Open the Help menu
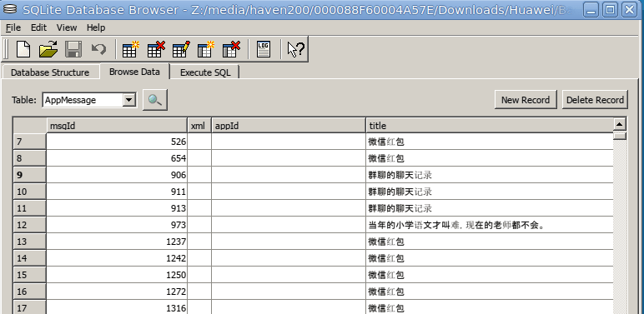The image size is (644, 314). coord(96,27)
